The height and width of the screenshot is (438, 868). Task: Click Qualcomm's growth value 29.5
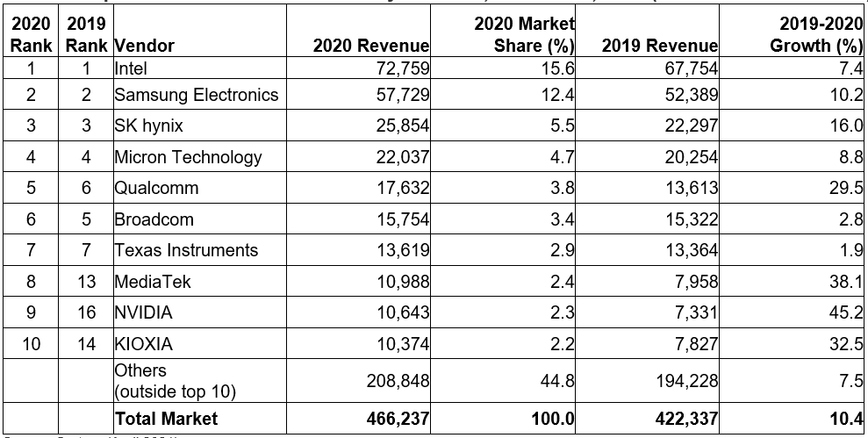coord(845,188)
